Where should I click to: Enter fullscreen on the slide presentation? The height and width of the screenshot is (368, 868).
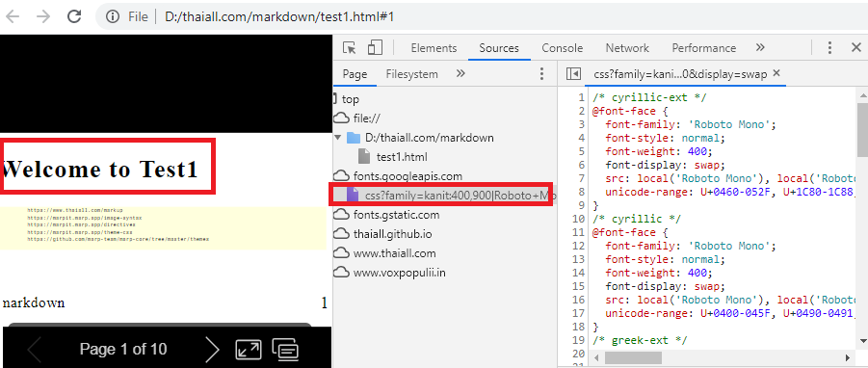pos(248,349)
